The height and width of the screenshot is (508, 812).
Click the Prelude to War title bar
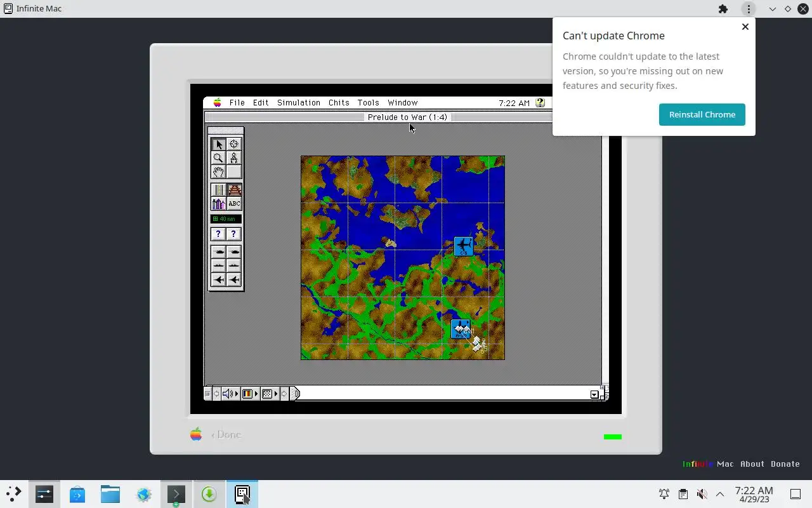[407, 117]
